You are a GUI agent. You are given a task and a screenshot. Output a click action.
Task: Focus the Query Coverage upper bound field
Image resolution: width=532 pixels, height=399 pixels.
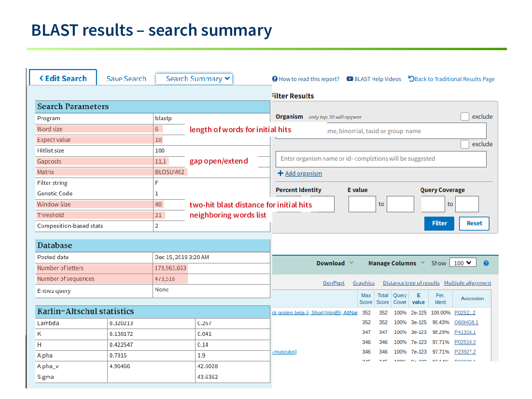click(x=467, y=204)
